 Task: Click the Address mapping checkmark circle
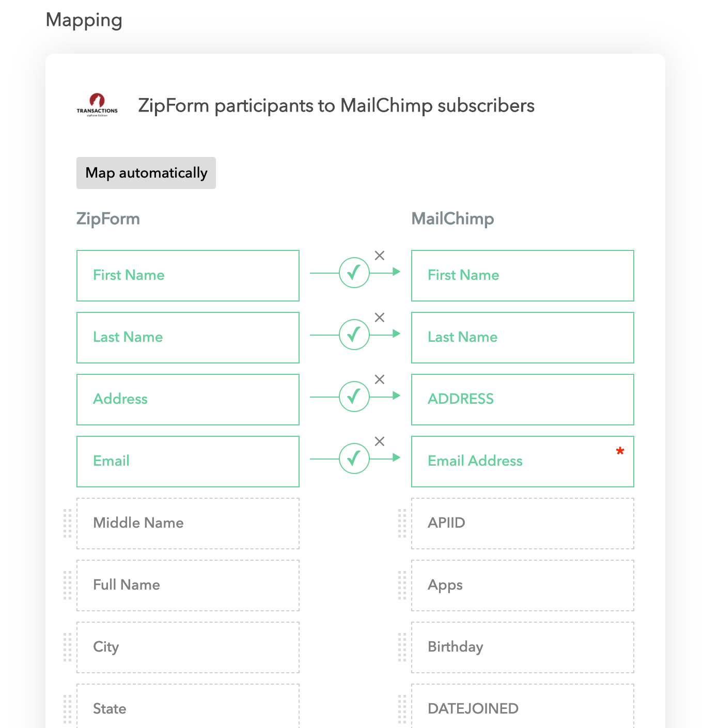click(354, 397)
